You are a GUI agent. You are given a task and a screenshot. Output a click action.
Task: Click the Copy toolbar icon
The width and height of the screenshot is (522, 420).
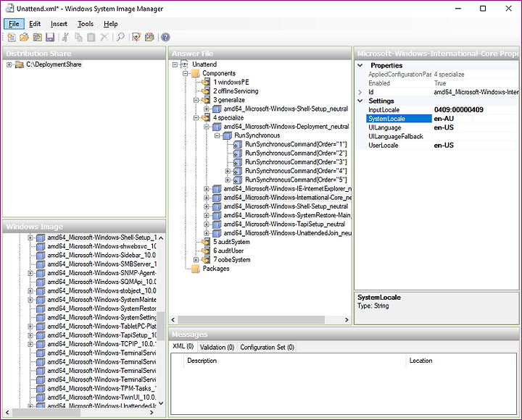click(x=78, y=37)
